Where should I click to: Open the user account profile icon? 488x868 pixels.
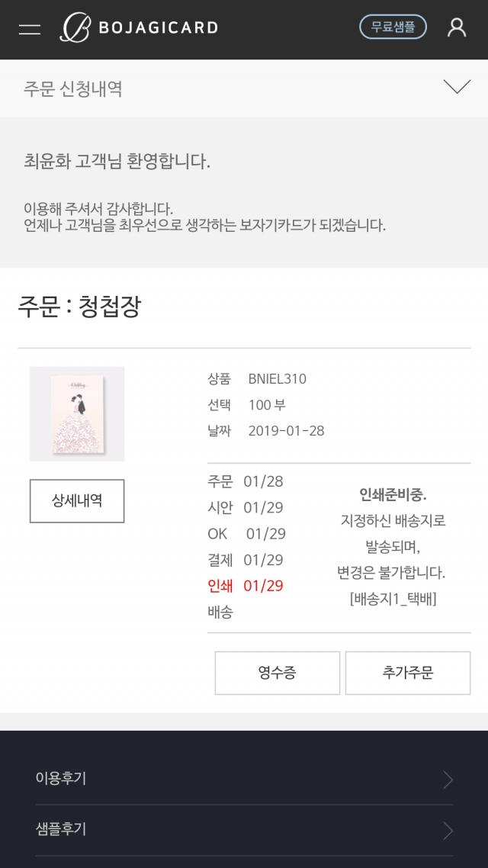[x=457, y=28]
